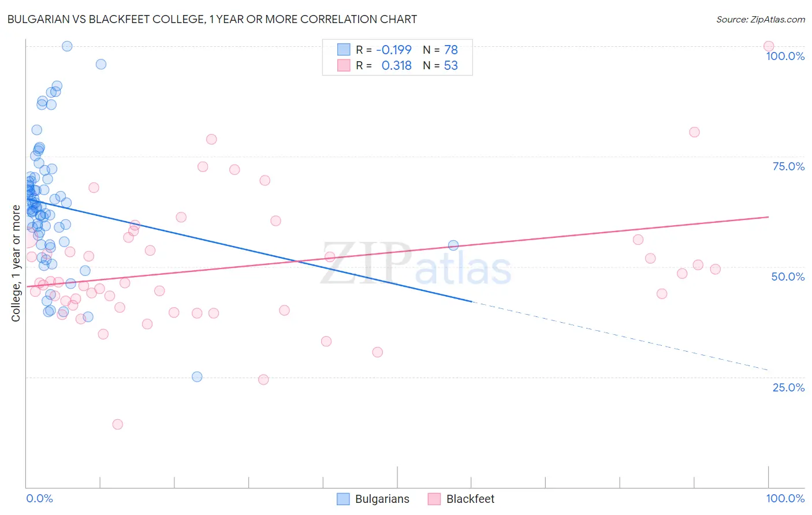Click the pink swatch beside R = 0.318
812x515 pixels.
coord(344,66)
